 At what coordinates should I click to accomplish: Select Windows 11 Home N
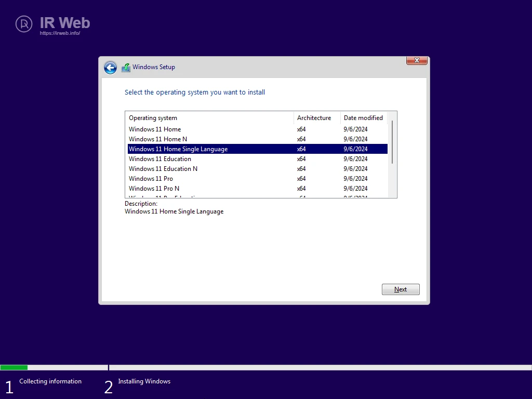coord(158,139)
